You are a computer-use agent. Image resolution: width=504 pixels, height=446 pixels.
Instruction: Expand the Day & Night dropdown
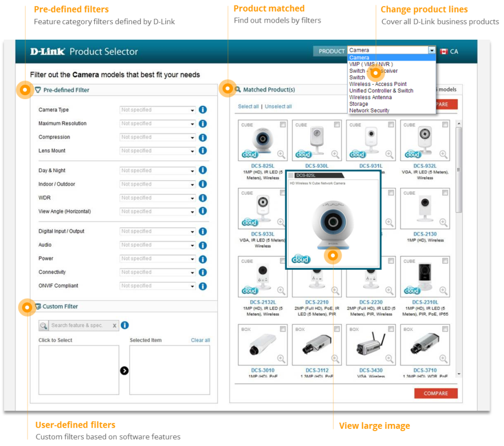click(x=158, y=171)
